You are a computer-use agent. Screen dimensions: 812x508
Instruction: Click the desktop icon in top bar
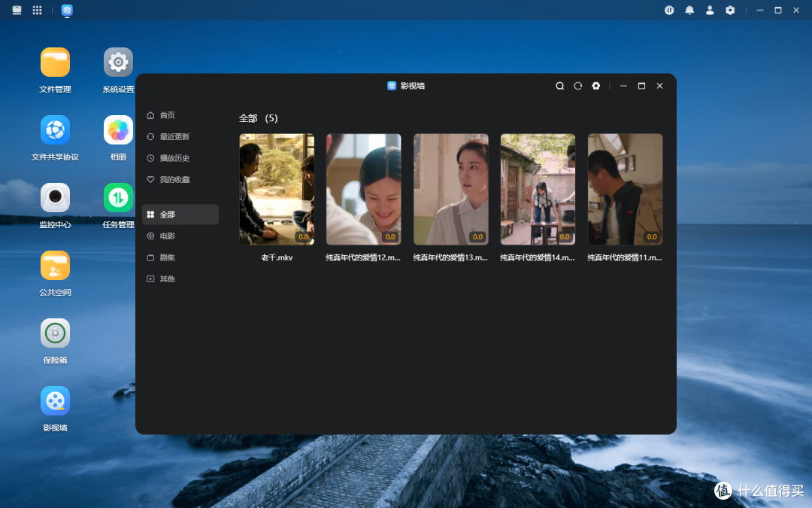17,10
